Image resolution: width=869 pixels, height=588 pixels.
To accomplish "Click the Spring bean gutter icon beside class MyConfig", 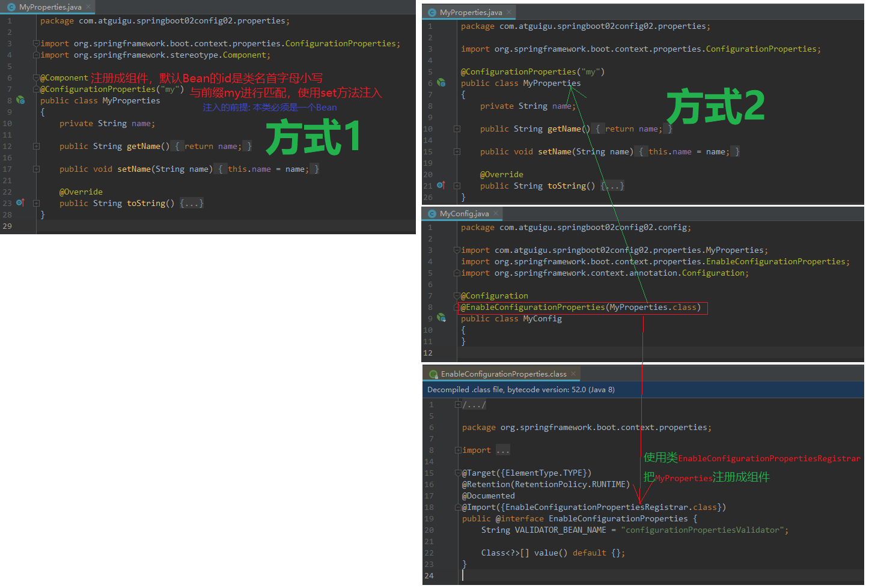I will point(441,318).
